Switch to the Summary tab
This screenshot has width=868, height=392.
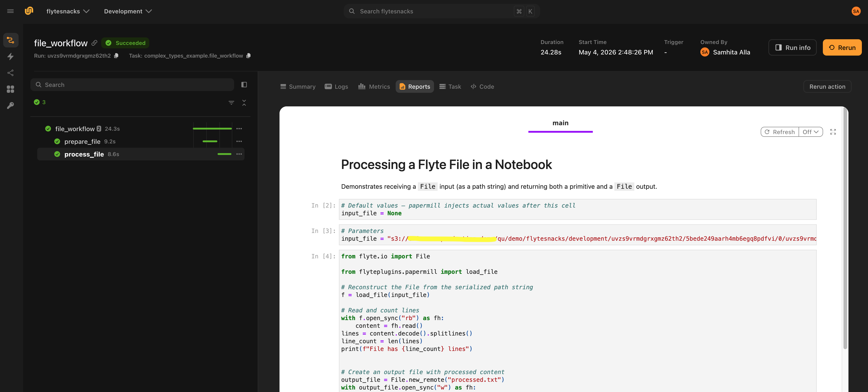297,87
